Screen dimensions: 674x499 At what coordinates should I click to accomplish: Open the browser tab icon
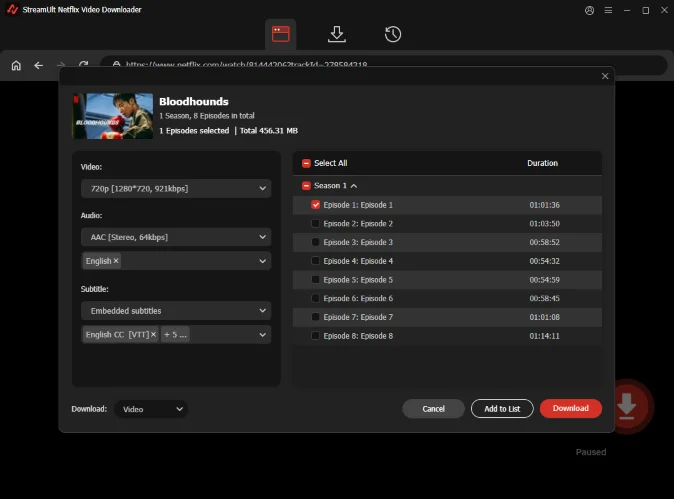[280, 34]
